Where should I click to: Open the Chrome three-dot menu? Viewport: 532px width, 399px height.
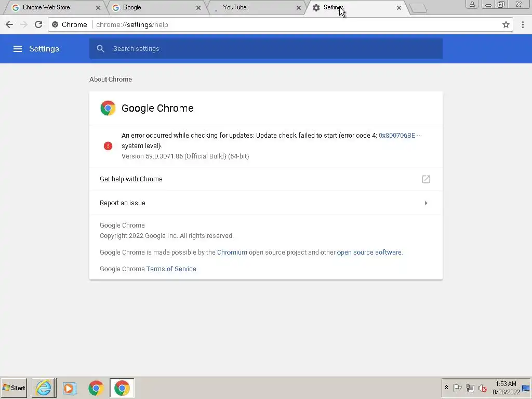tap(523, 24)
